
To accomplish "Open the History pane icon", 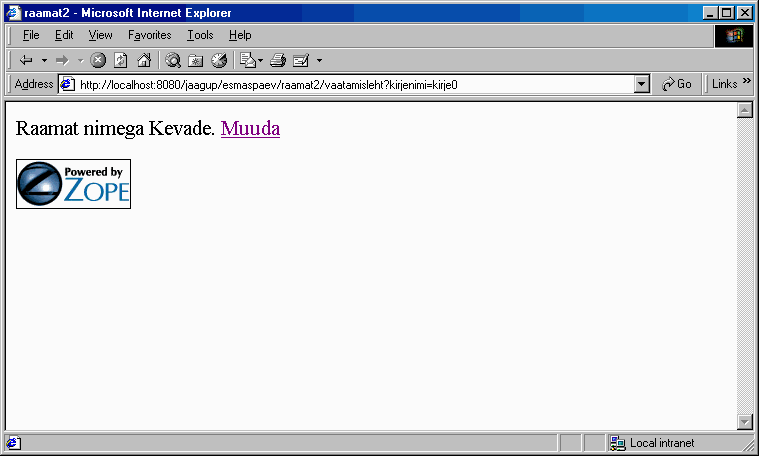I will [x=219, y=60].
